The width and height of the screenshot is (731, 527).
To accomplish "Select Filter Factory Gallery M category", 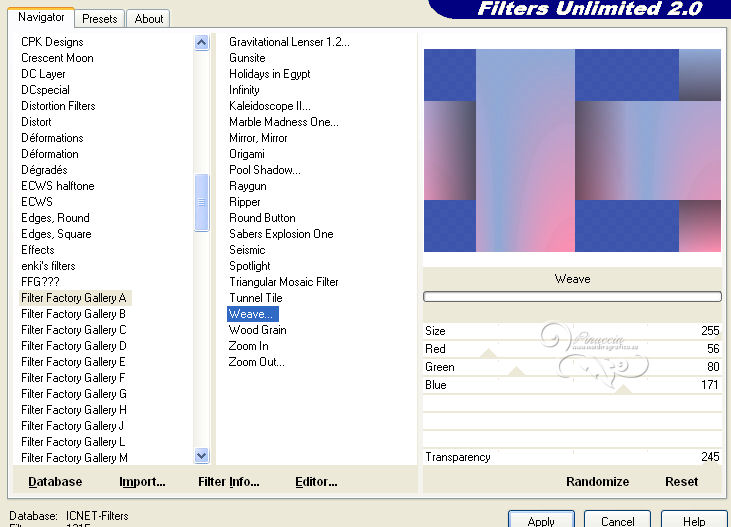I will click(x=74, y=458).
